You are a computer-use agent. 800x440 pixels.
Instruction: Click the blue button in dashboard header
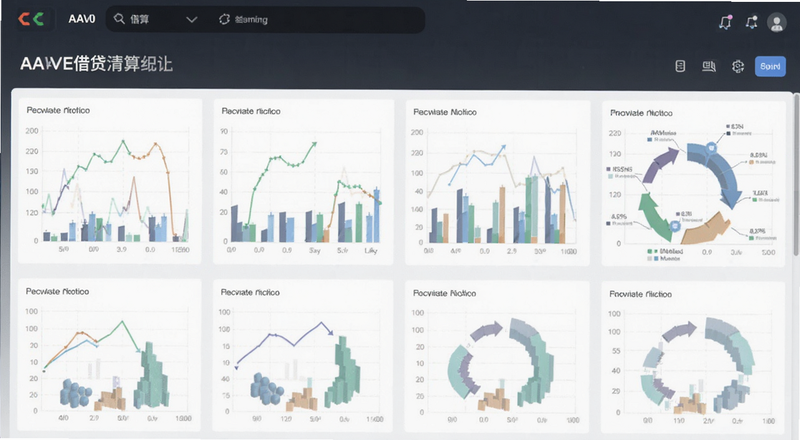[770, 66]
